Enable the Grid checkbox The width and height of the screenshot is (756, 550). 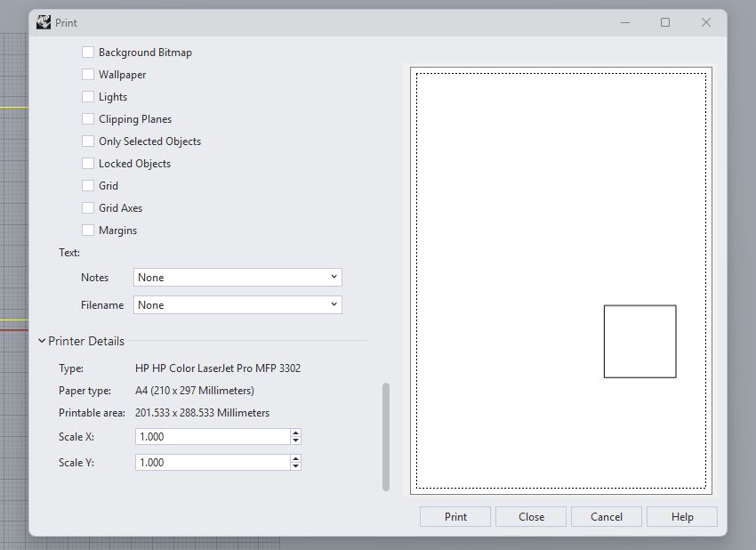(88, 185)
